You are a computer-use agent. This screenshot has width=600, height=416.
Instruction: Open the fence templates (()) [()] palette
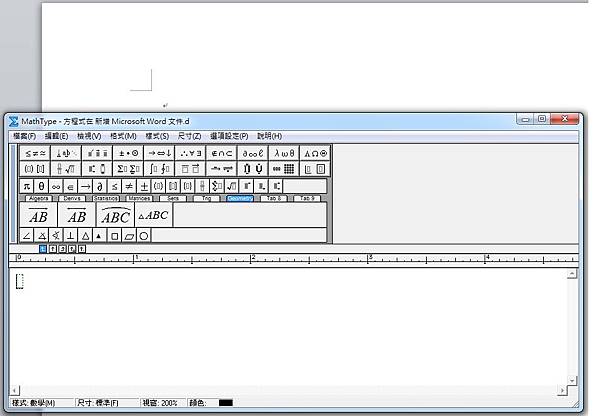click(35, 169)
